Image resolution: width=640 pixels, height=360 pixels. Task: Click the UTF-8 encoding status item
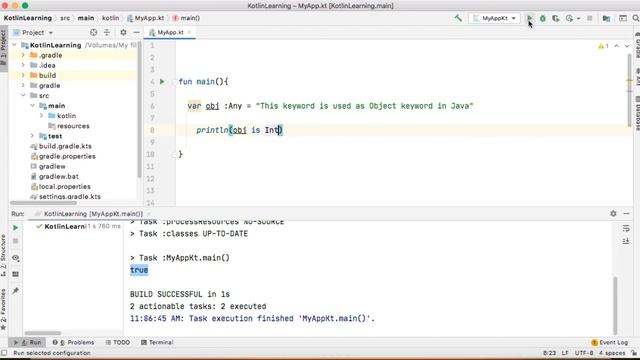tap(585, 353)
